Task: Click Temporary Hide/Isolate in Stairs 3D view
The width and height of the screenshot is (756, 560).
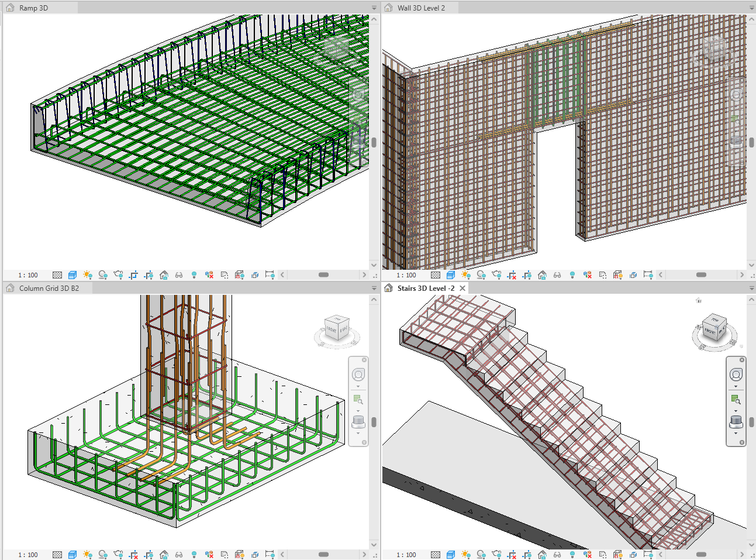Action: pos(557,555)
